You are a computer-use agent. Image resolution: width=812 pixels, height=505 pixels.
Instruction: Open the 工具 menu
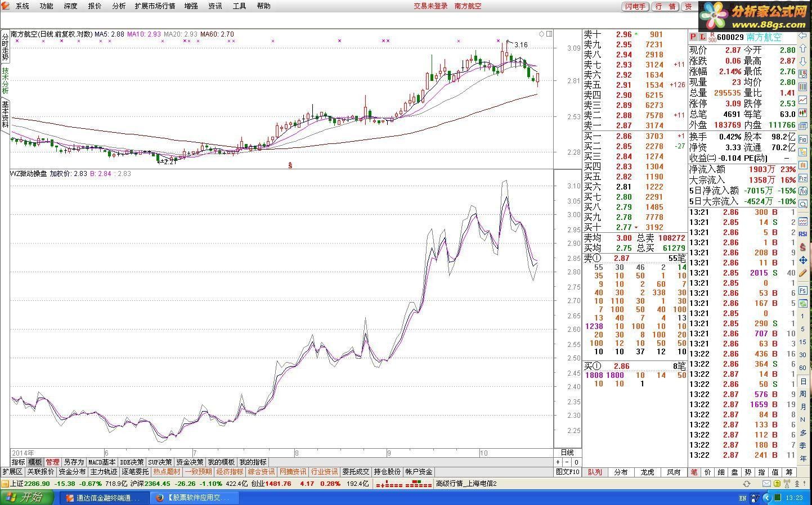239,6
